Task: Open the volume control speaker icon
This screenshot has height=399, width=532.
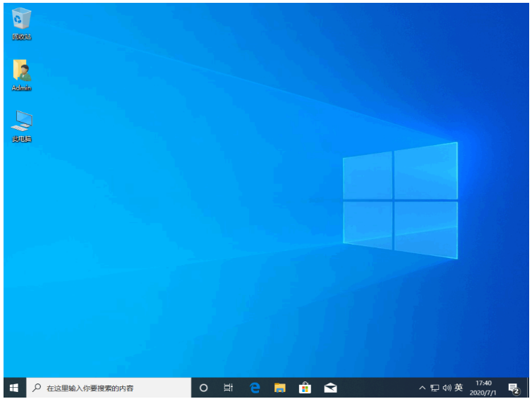Action: point(447,388)
